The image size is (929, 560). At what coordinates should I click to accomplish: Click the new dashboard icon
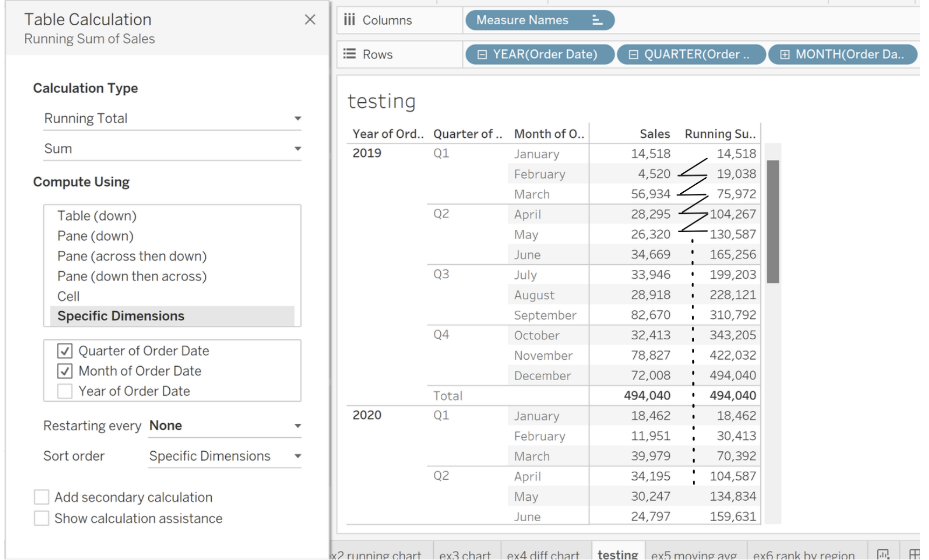pyautogui.click(x=914, y=554)
